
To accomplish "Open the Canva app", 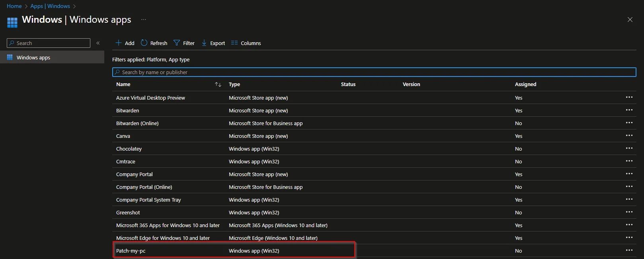I will click(123, 136).
